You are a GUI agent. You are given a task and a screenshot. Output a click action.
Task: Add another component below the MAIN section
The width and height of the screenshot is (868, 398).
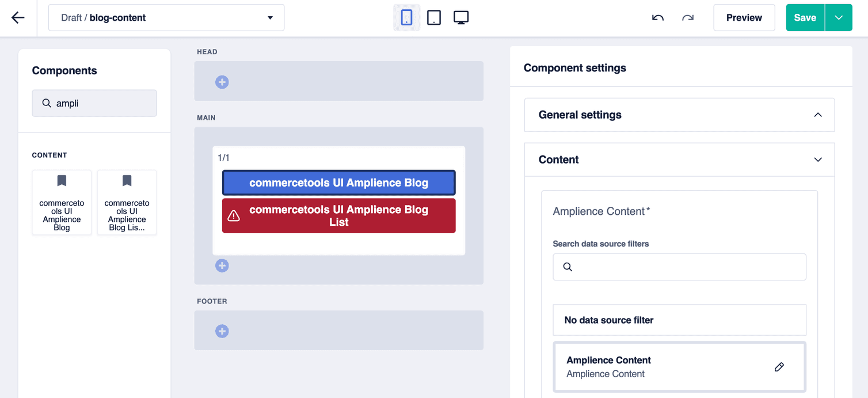(x=222, y=266)
